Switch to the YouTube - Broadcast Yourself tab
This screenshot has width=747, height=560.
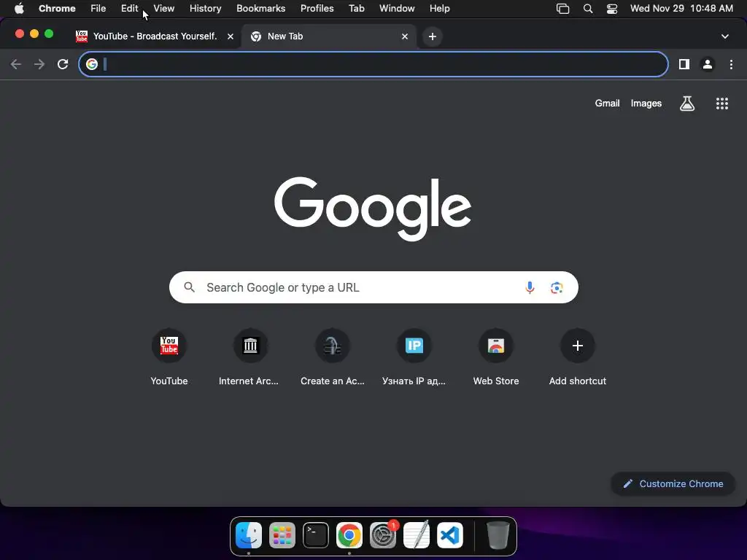coord(155,36)
